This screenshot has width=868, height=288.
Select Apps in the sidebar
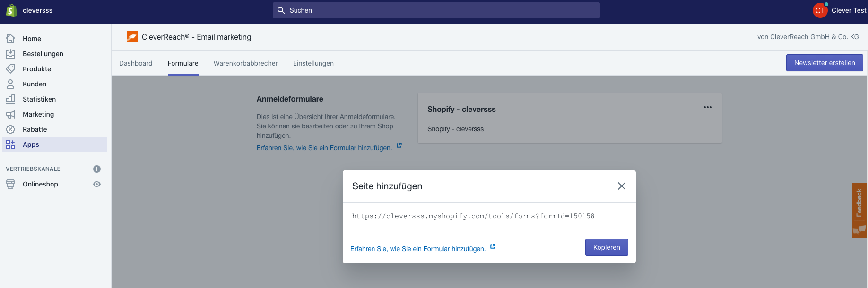pos(55,144)
